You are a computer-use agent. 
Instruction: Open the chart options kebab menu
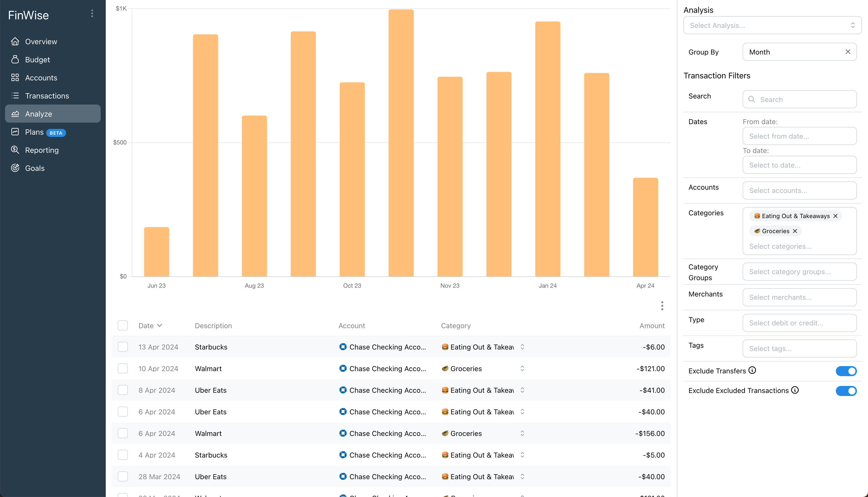coord(662,306)
